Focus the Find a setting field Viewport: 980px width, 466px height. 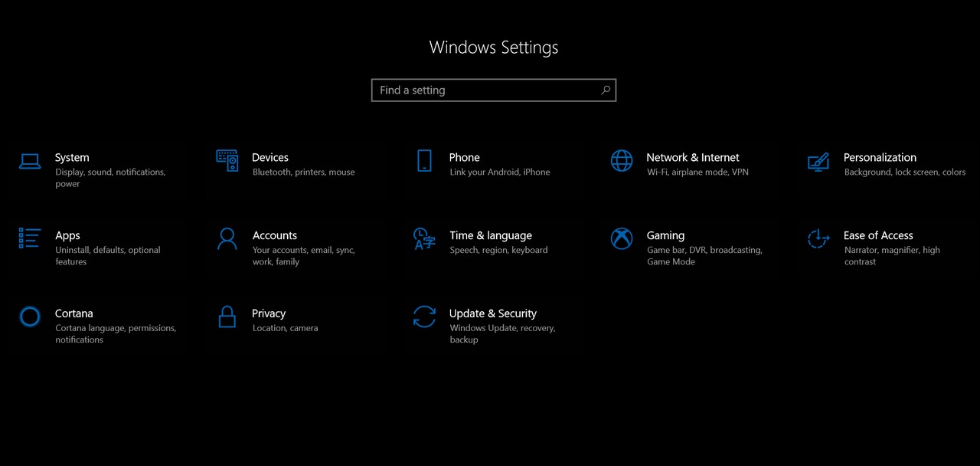pyautogui.click(x=494, y=90)
